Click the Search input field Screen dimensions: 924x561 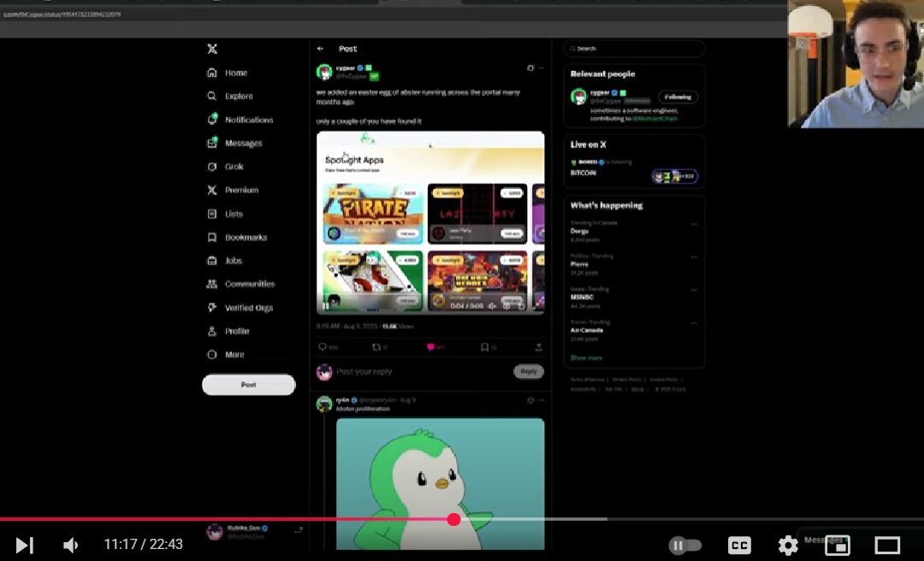(634, 49)
